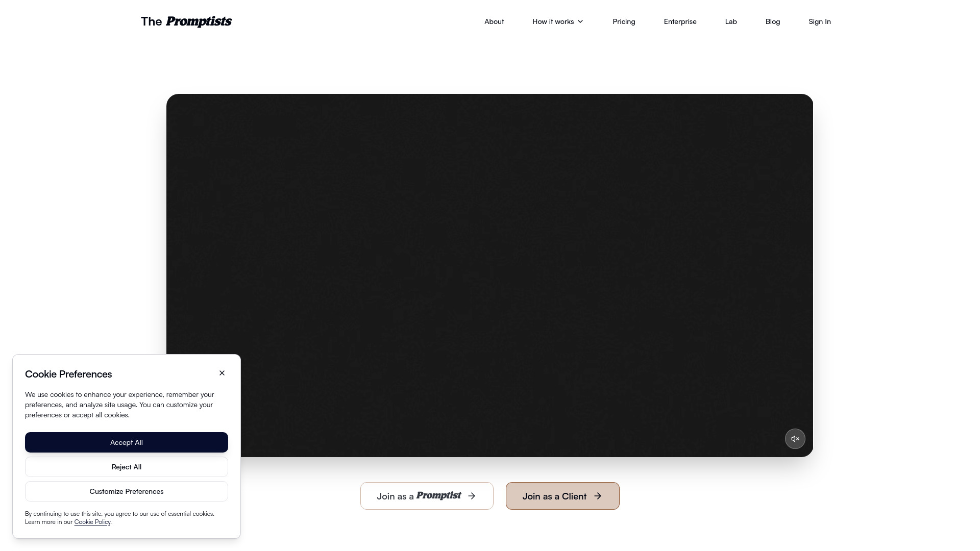Image resolution: width=980 pixels, height=551 pixels.
Task: Click arrow on Join as a Promptist
Action: [472, 496]
